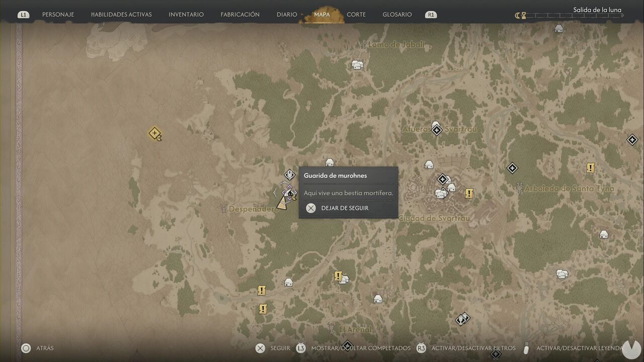
Task: Select the quest marker above Arboleda de Santa Tyna
Action: click(x=591, y=168)
